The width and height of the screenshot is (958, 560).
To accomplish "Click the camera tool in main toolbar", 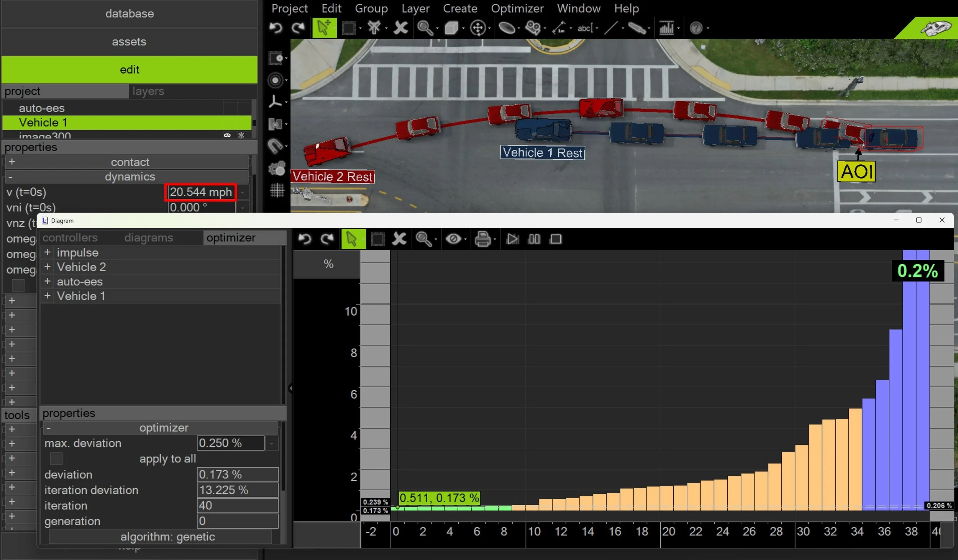I will [532, 28].
